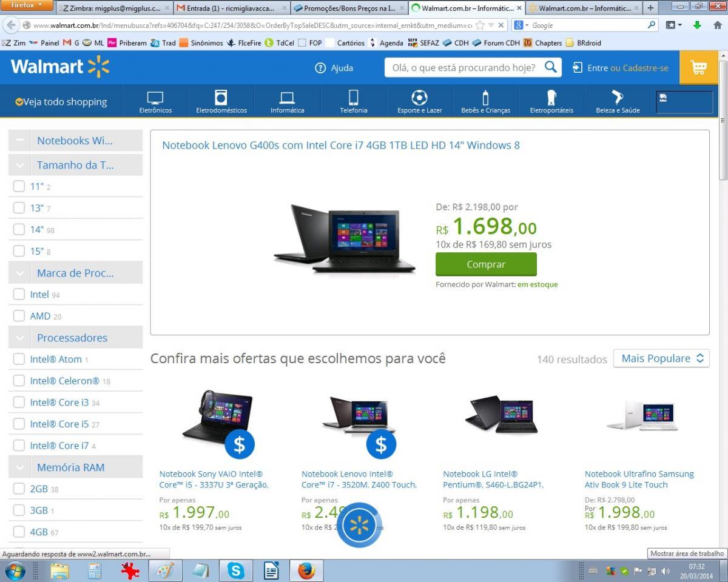Collapse the Tamanho da T... filter section
Image resolution: width=728 pixels, height=582 pixels.
[19, 165]
